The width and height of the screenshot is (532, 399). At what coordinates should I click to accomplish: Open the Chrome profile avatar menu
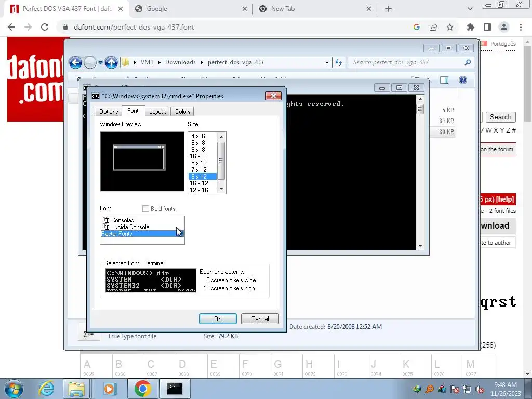click(504, 27)
